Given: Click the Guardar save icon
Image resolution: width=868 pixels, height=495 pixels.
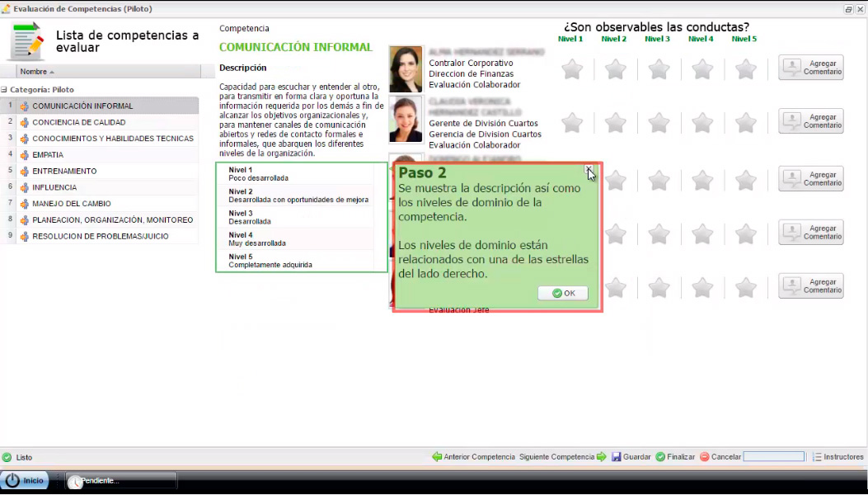Looking at the screenshot, I should [x=616, y=457].
